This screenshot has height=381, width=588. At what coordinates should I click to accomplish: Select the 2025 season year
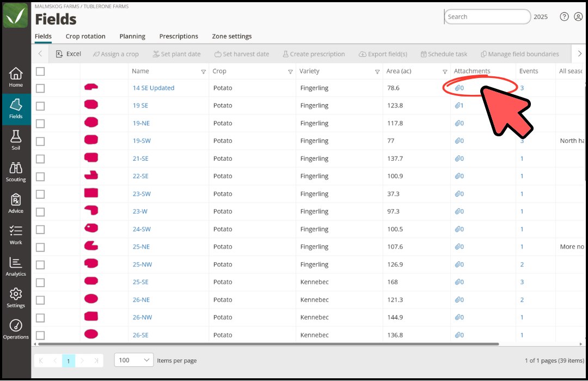tap(541, 17)
